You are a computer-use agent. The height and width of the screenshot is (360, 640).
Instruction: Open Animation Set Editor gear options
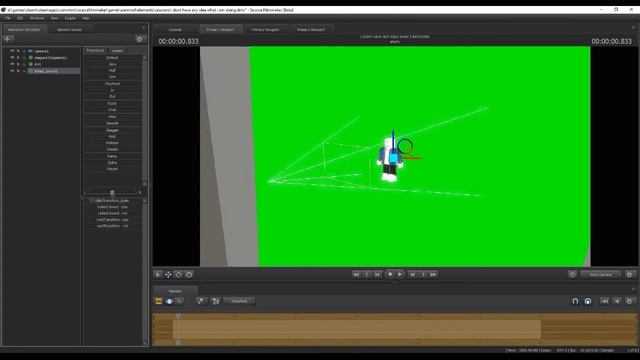tap(139, 39)
